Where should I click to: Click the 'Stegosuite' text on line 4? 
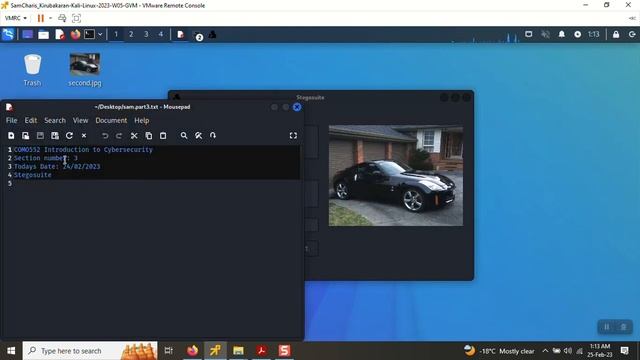[33, 175]
